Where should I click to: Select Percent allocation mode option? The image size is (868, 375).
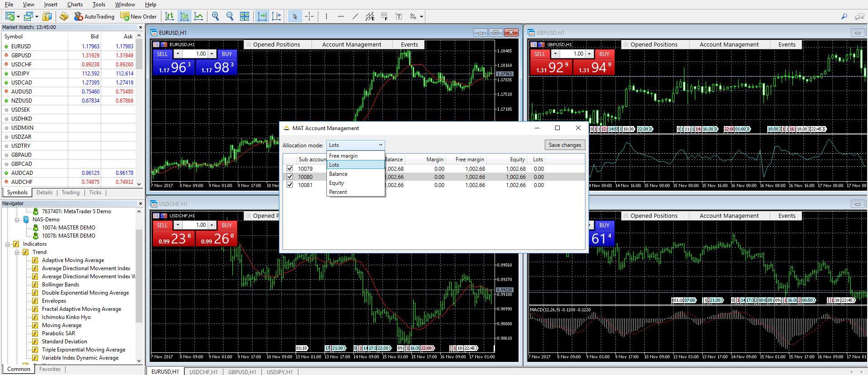[x=338, y=192]
